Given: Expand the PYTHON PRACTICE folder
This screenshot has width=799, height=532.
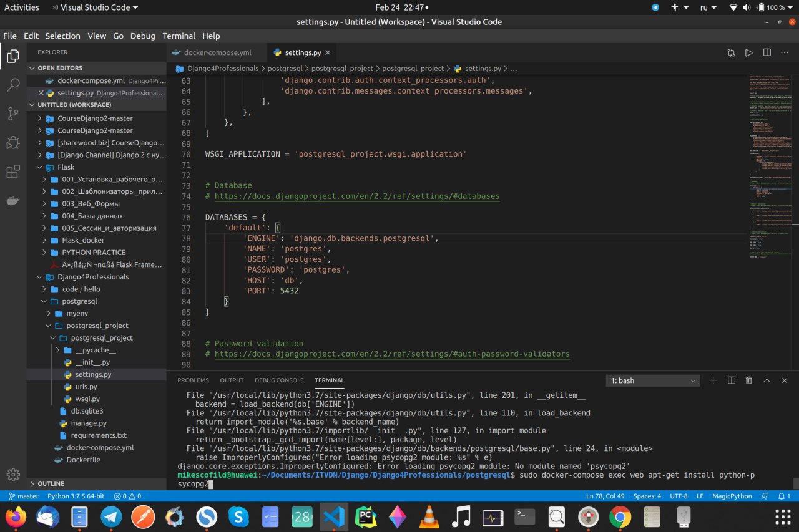Looking at the screenshot, I should click(x=97, y=253).
